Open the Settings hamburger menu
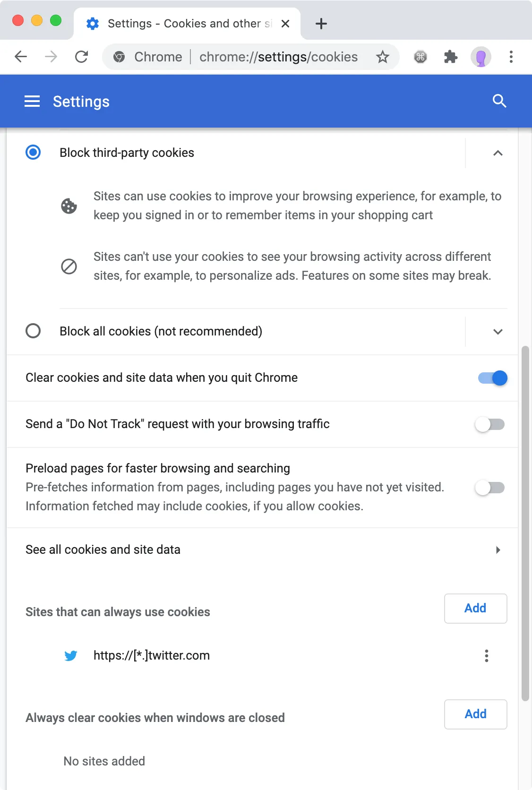The width and height of the screenshot is (532, 790). pyautogui.click(x=32, y=101)
